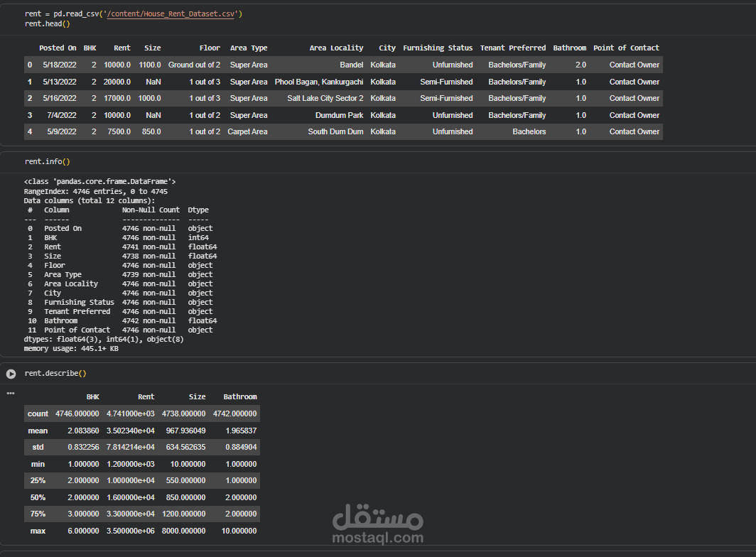Image resolution: width=756 pixels, height=557 pixels.
Task: Click the 'Ground out of 2' floor cell
Action: click(194, 65)
